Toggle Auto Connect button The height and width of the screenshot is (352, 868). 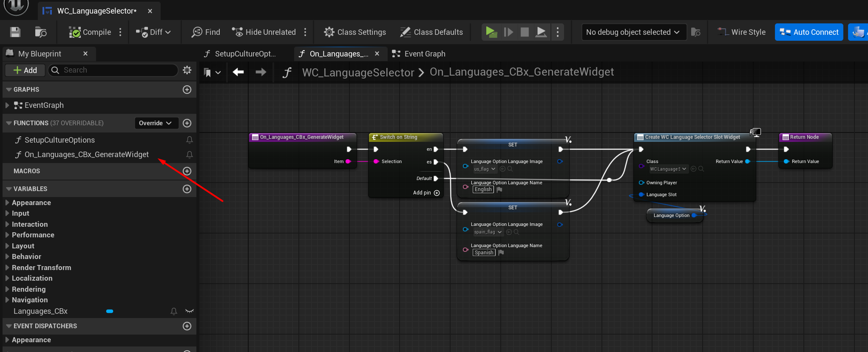[808, 32]
